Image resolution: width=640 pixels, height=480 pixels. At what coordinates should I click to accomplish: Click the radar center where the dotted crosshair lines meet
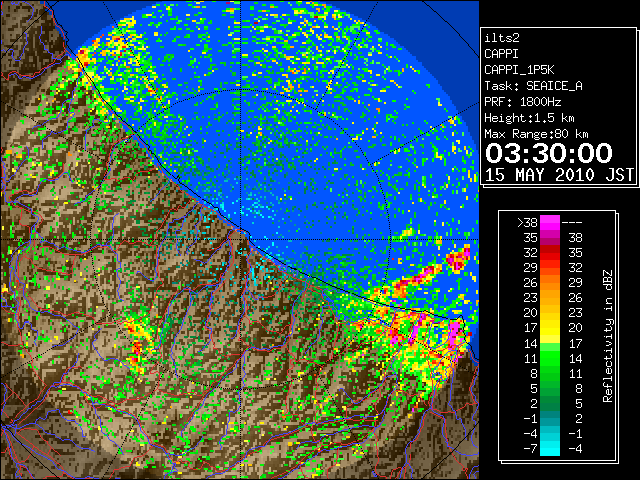[x=241, y=240]
